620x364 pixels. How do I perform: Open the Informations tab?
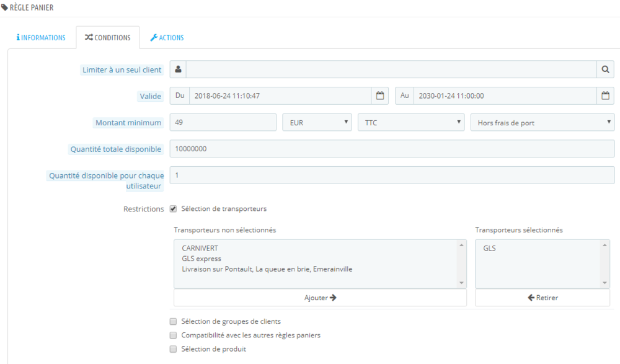click(x=41, y=38)
